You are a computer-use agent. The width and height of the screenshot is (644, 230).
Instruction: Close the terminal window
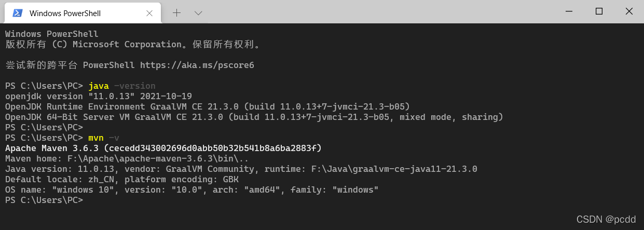[628, 11]
